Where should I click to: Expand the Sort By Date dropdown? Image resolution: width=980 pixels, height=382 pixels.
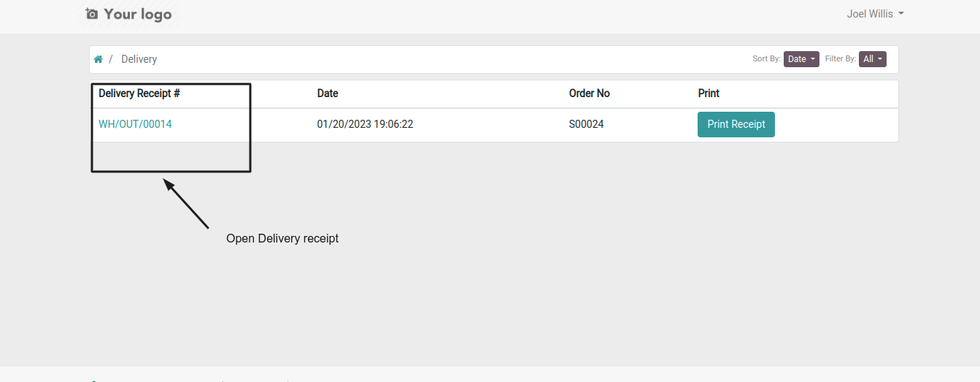(801, 59)
